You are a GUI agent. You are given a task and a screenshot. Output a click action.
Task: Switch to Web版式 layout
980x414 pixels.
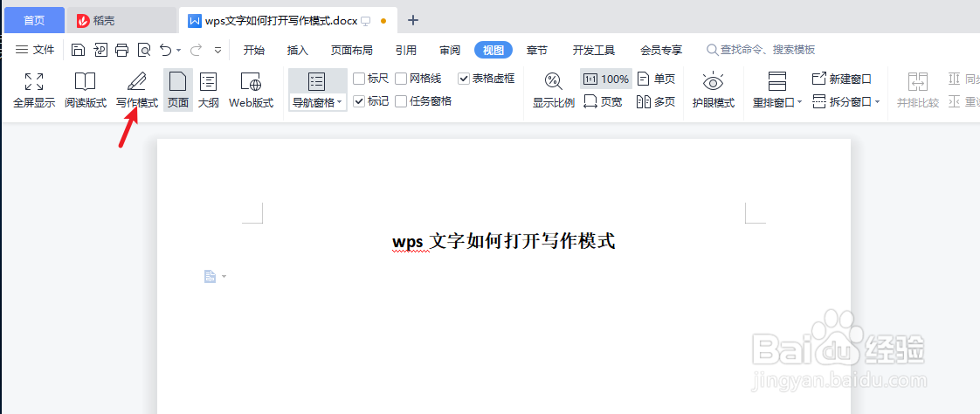252,91
